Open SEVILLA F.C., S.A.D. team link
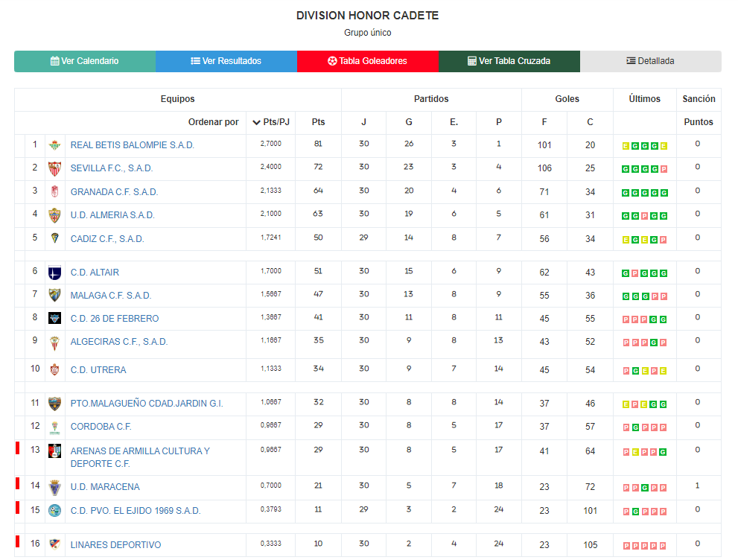Viewport: 738px width, 560px height. click(x=112, y=168)
